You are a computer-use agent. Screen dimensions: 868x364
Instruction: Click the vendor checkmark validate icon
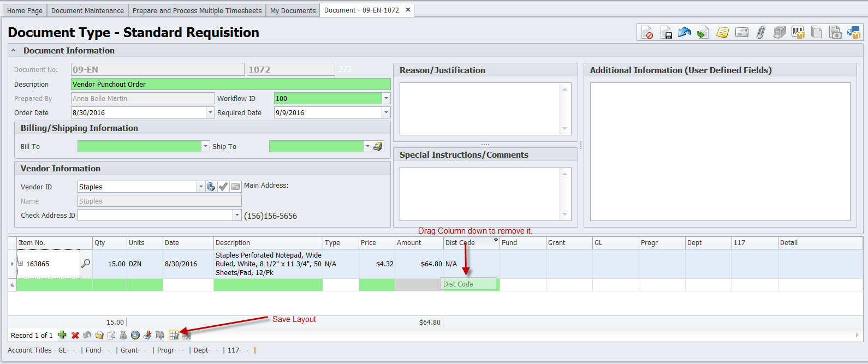(223, 187)
